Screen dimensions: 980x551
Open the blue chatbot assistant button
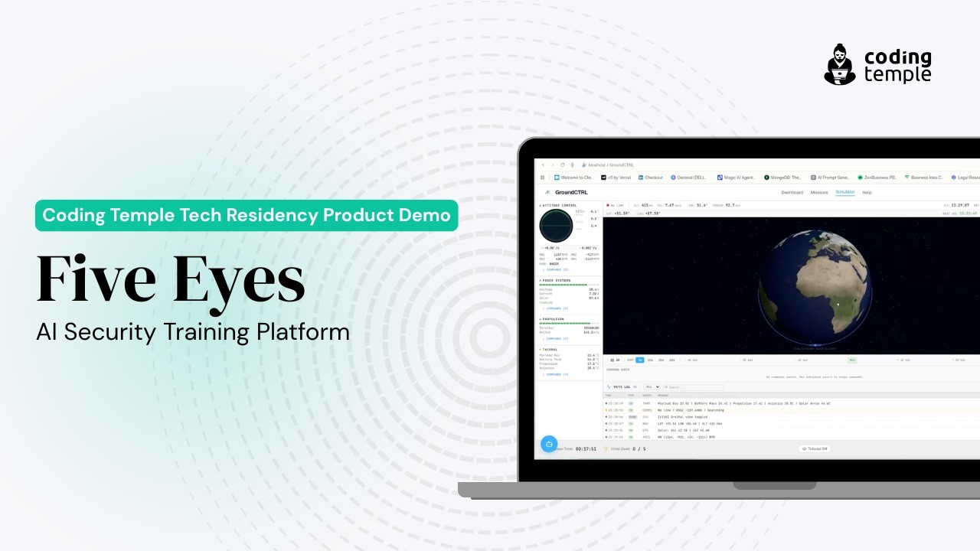click(549, 444)
